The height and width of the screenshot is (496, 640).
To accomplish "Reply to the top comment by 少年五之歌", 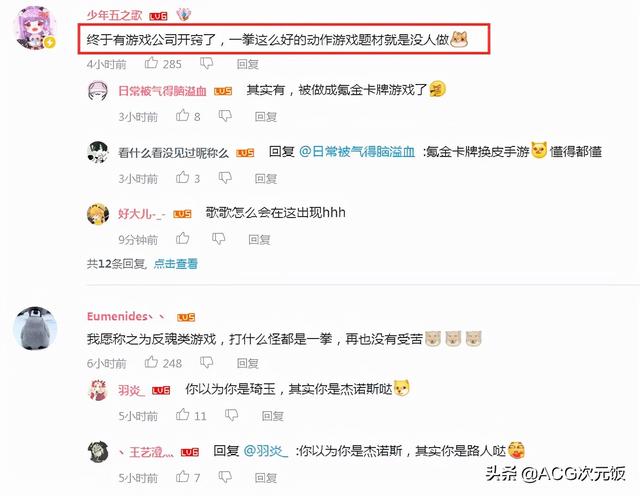I will tap(247, 64).
